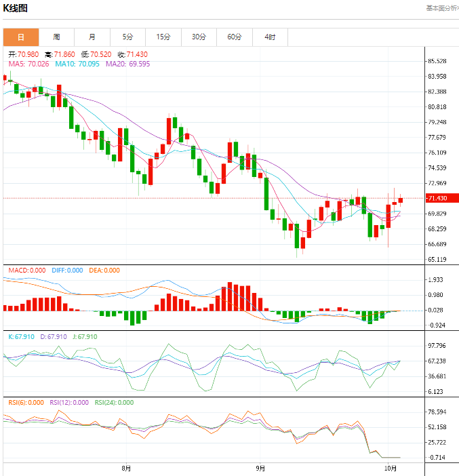This screenshot has width=459, height=476.
Task: Click the 高:71.860 high price value
Action: 60,55
